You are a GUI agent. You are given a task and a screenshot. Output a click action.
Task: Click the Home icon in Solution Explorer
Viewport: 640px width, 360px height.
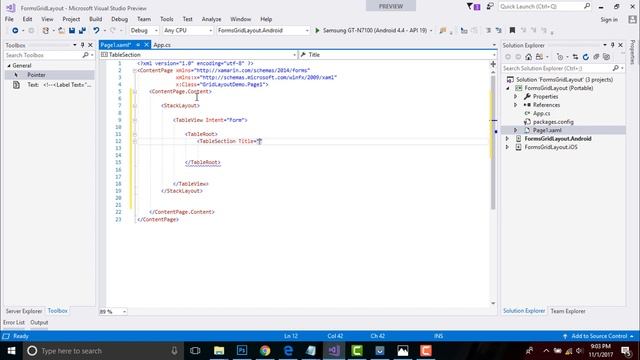[x=529, y=57]
